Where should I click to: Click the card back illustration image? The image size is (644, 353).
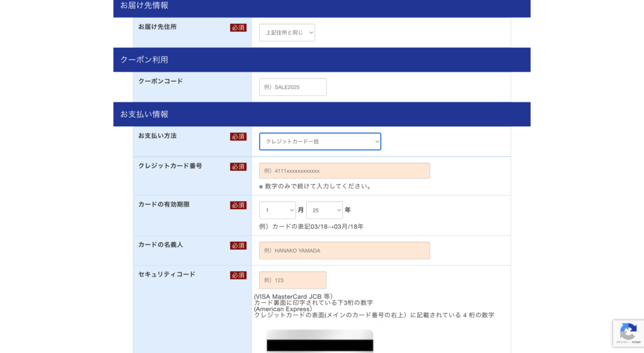[319, 341]
